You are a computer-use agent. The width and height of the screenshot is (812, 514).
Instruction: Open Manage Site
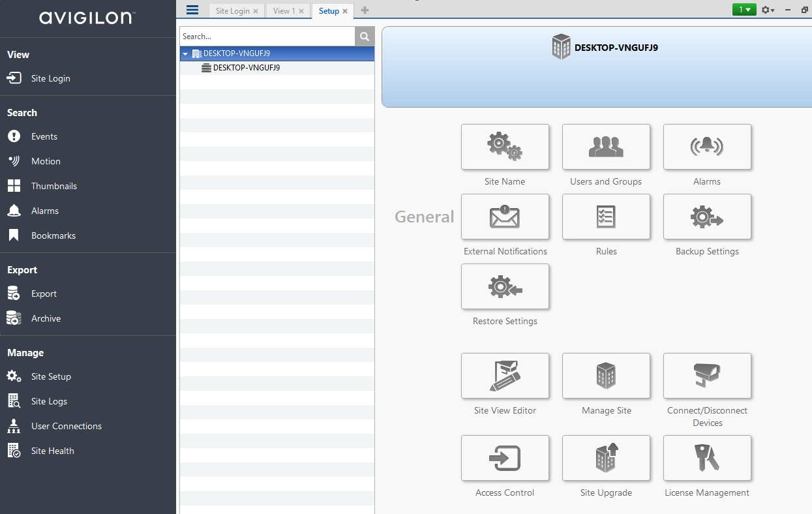pyautogui.click(x=606, y=376)
